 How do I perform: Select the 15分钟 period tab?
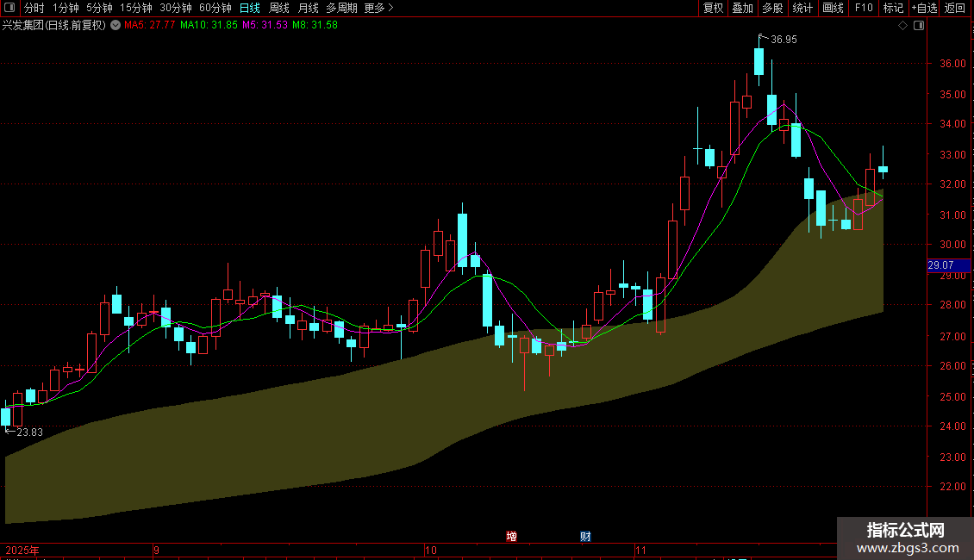136,8
